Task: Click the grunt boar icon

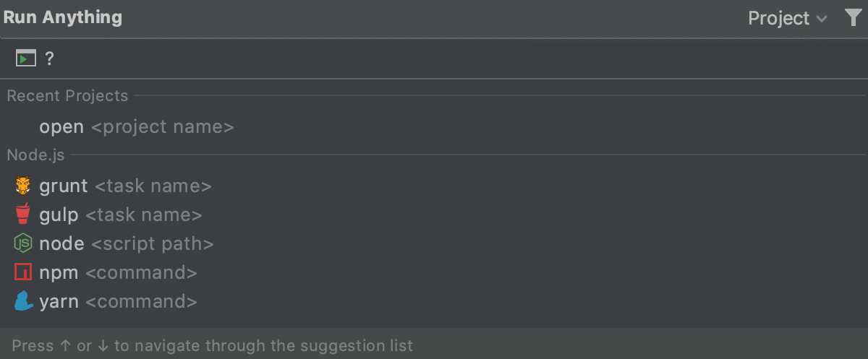Action: pyautogui.click(x=23, y=186)
